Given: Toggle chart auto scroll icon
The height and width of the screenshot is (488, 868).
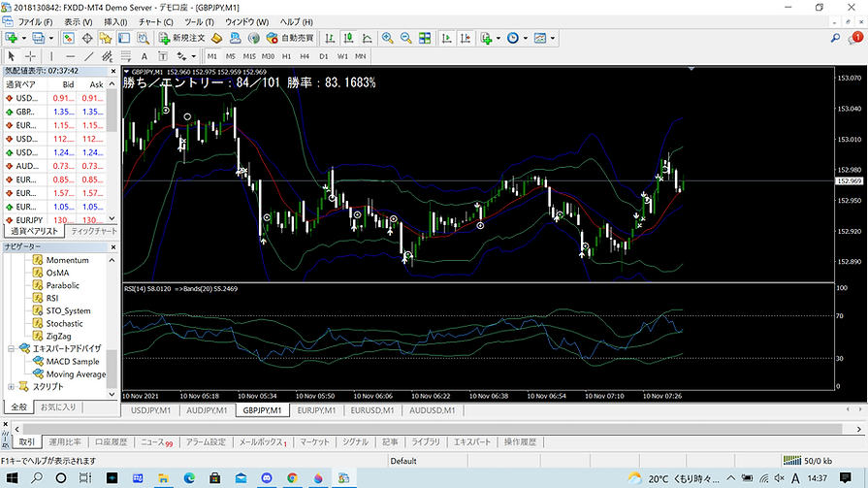Looking at the screenshot, I should pyautogui.click(x=447, y=38).
